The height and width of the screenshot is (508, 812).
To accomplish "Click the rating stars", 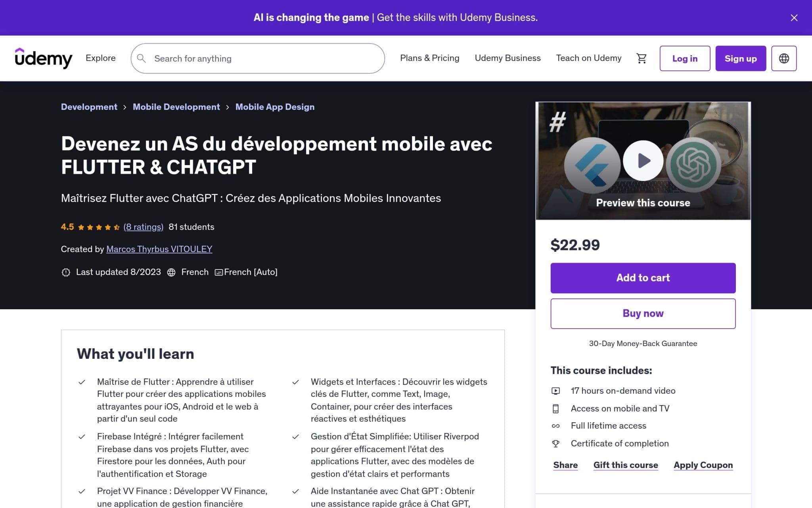I will tap(99, 227).
